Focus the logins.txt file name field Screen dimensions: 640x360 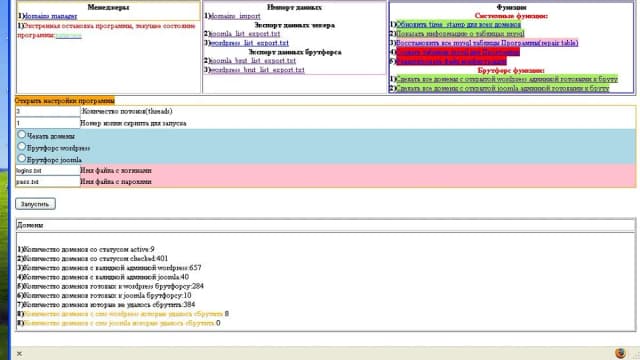tap(48, 170)
